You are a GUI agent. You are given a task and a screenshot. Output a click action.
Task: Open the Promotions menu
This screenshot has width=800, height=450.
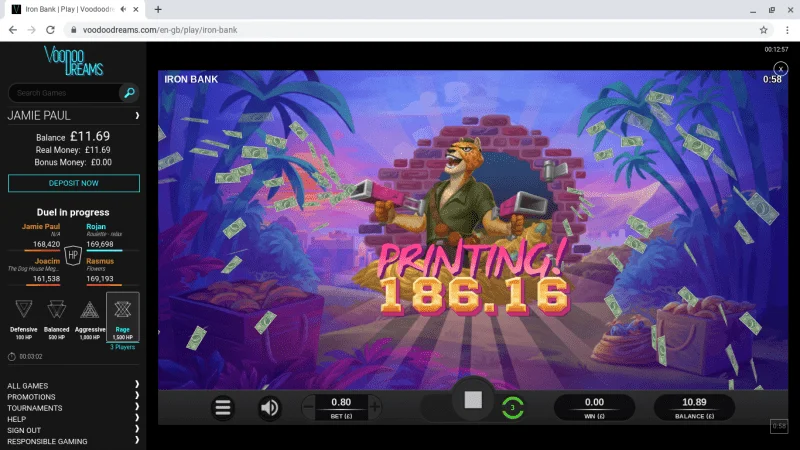point(31,397)
